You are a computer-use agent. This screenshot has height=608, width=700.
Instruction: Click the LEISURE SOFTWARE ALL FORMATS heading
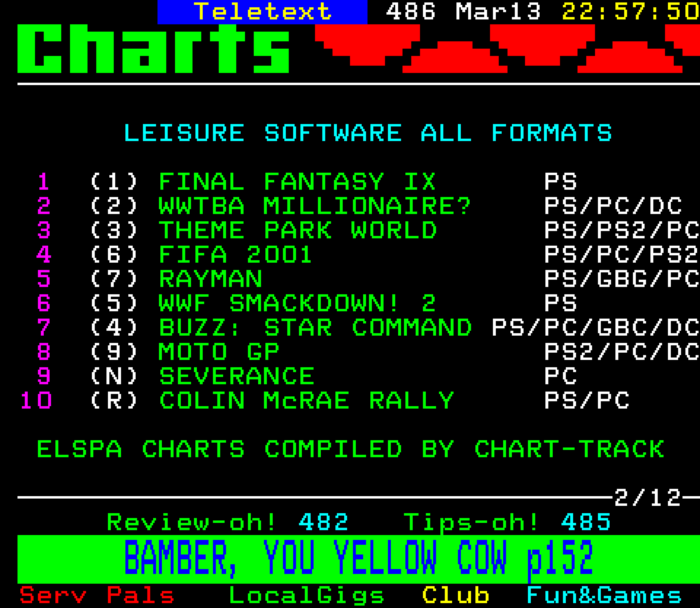click(x=368, y=133)
